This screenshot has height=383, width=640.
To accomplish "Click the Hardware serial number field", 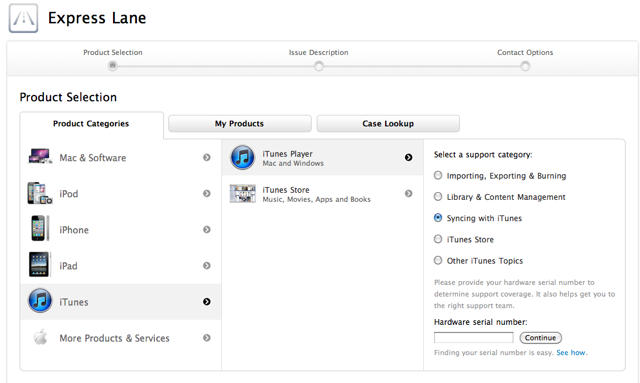I will pyautogui.click(x=473, y=337).
